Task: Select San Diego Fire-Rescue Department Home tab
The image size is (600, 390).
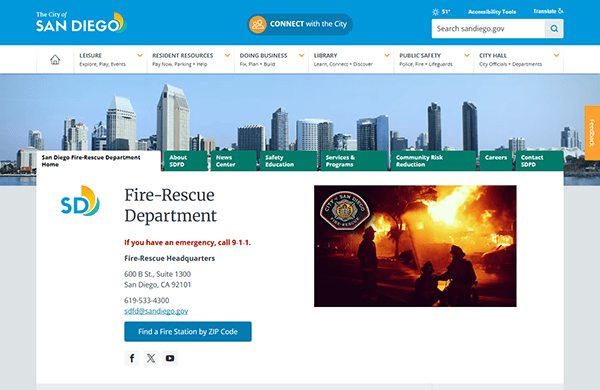Action: point(98,161)
